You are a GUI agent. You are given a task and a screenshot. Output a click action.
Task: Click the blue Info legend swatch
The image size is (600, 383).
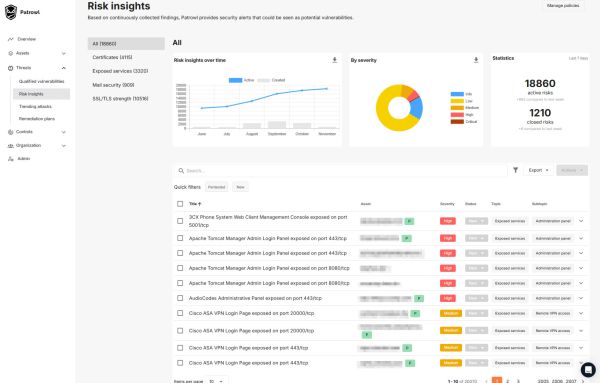[x=457, y=94]
